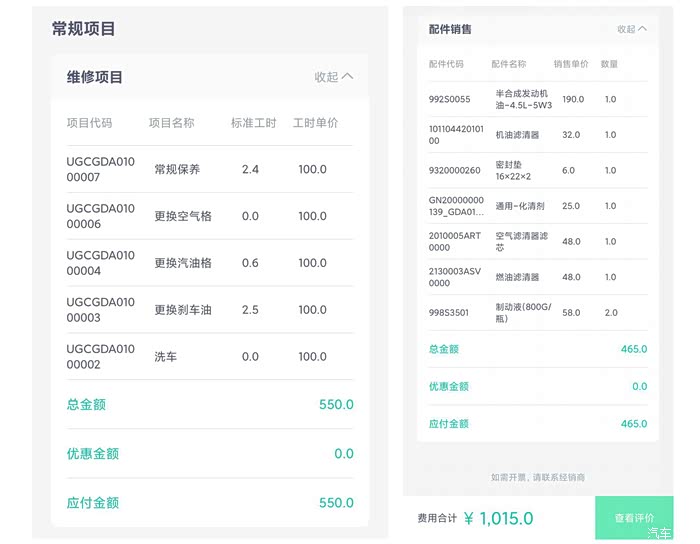
Task: Click the 费用合计 ¥1,015.0 total
Action: 475,518
